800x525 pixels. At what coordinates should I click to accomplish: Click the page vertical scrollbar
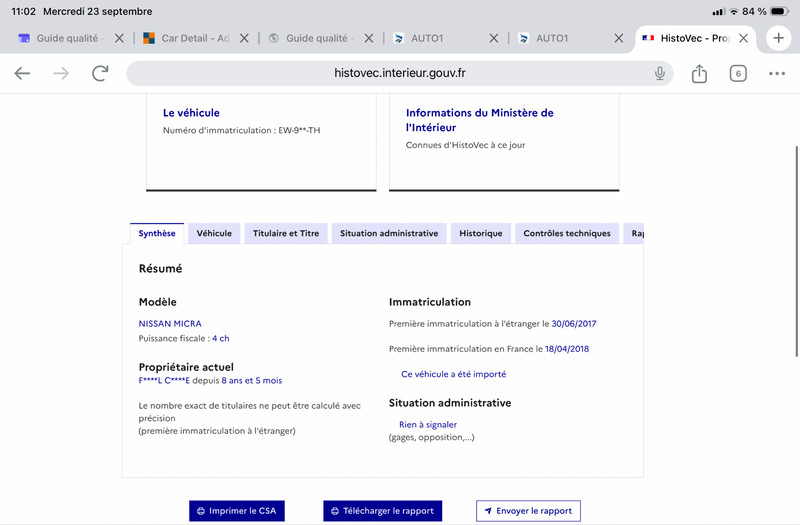click(796, 251)
